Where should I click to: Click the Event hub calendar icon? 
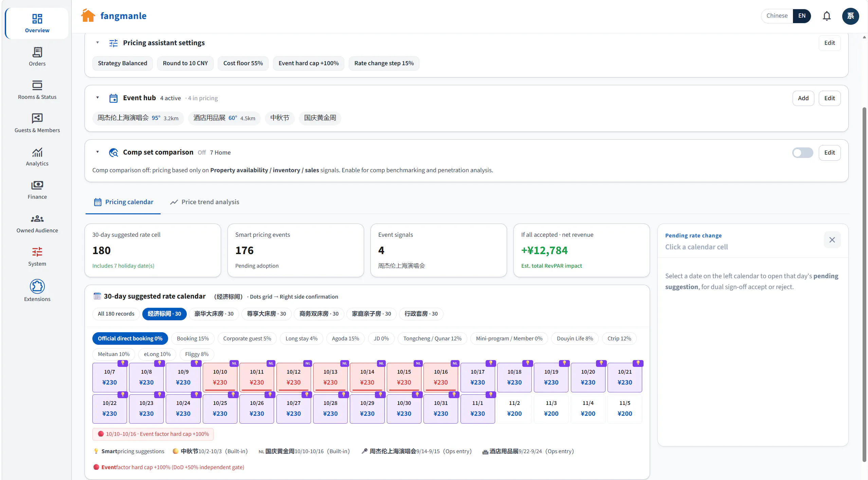point(113,98)
